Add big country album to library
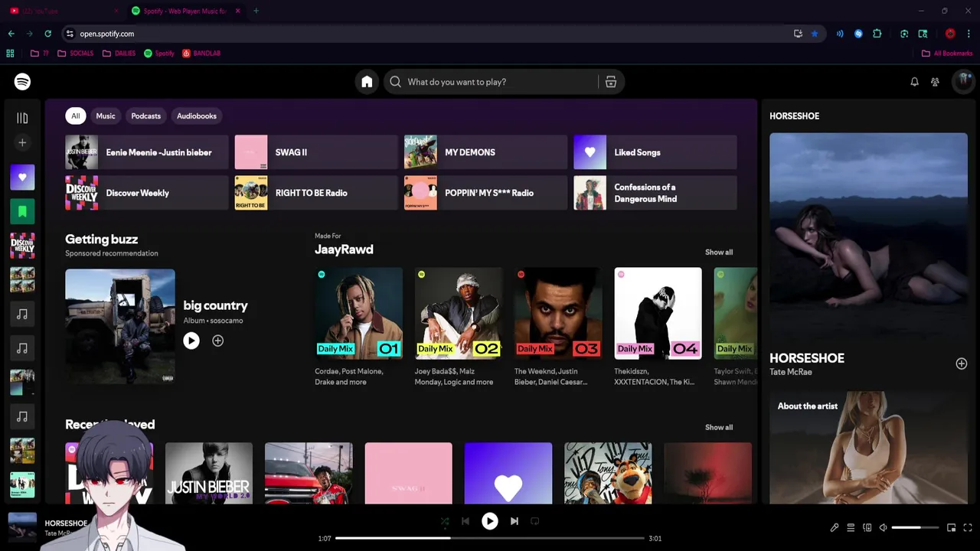This screenshot has width=980, height=551. (217, 341)
